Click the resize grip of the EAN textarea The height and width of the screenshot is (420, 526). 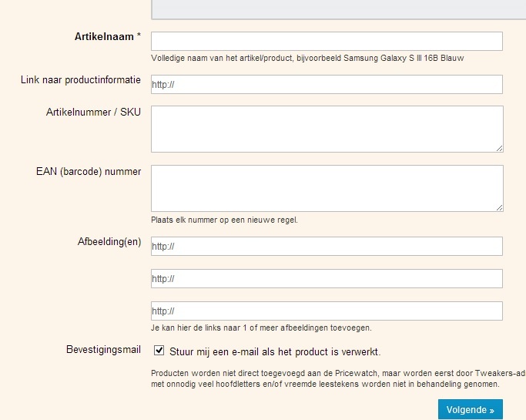[499, 207]
